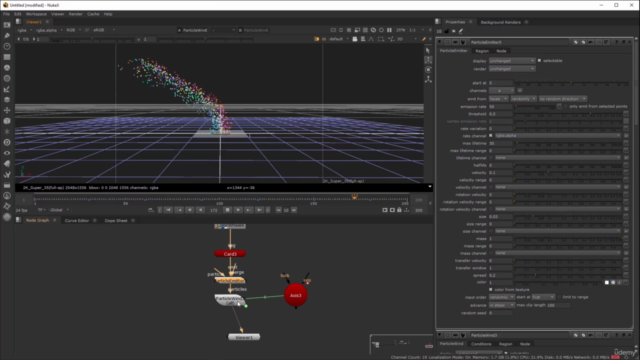The image size is (640, 360).
Task: Open the Render menu
Action: pyautogui.click(x=76, y=14)
